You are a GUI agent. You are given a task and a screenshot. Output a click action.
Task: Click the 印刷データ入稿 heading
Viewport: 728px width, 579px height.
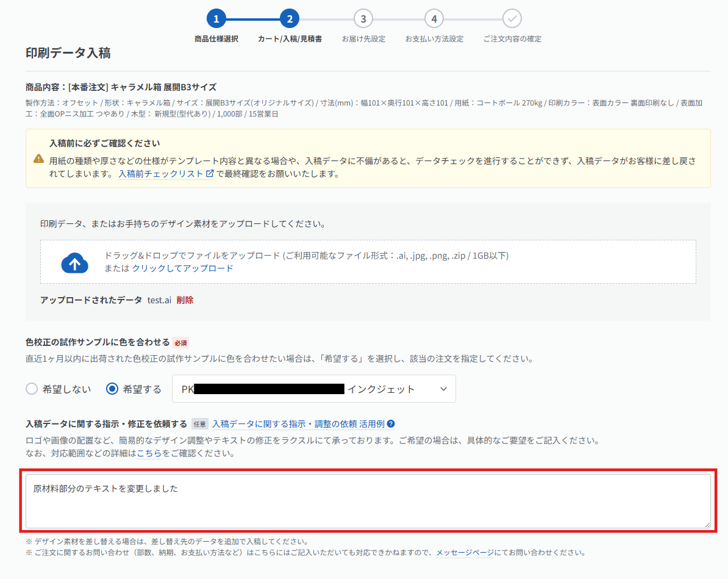pyautogui.click(x=68, y=53)
